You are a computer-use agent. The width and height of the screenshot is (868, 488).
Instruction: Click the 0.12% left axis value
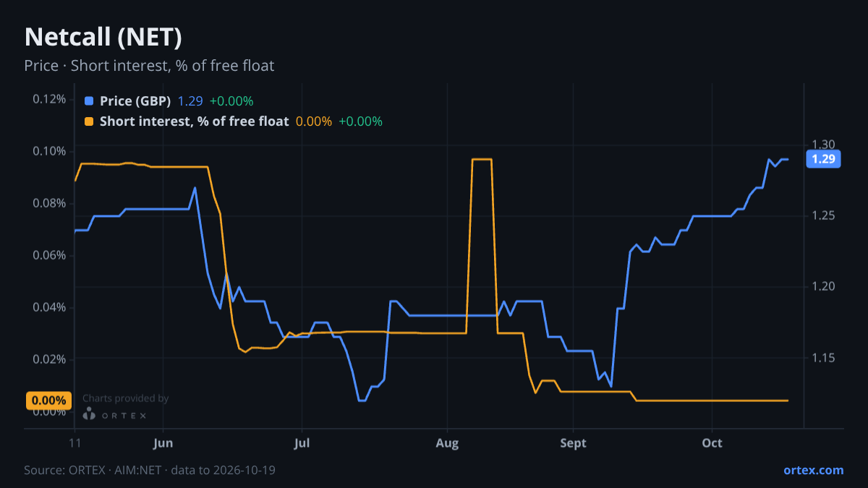49,99
